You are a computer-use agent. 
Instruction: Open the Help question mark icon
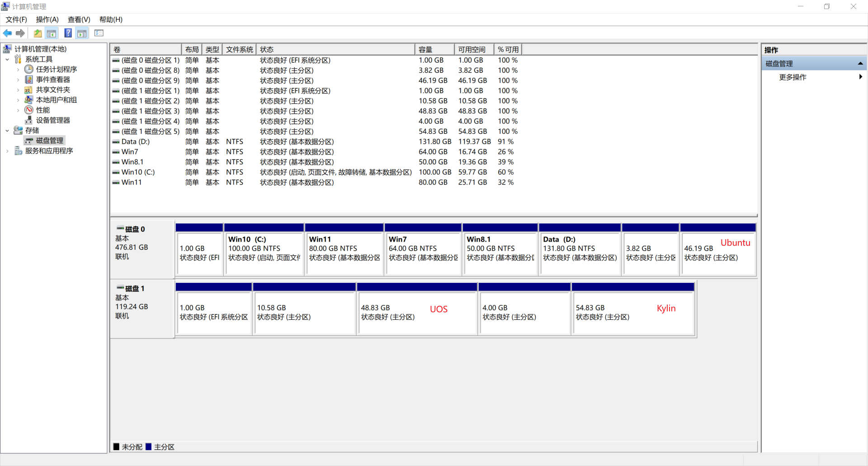(68, 33)
